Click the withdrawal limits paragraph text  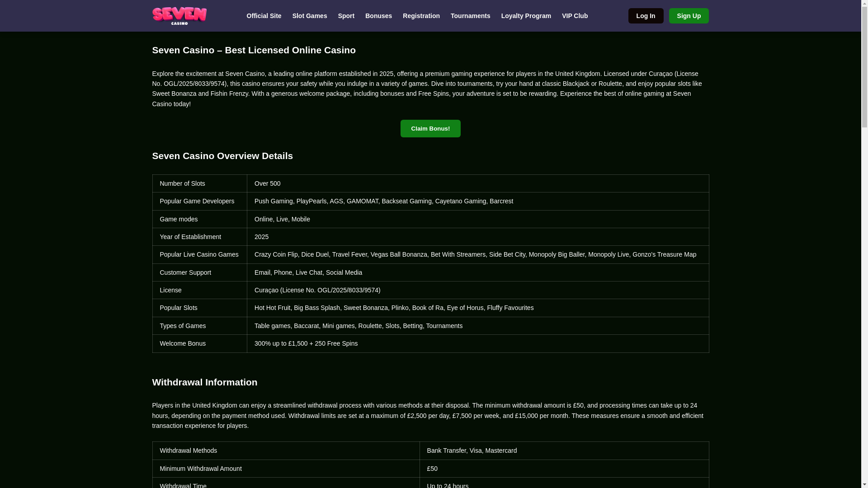point(430,416)
